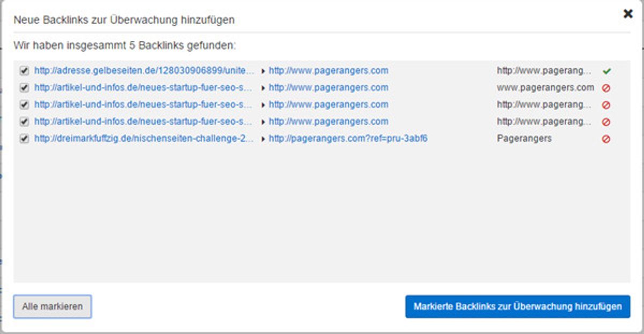Click the truncated anchor text in the gelbeseiten row
644x334 pixels.
tap(544, 70)
